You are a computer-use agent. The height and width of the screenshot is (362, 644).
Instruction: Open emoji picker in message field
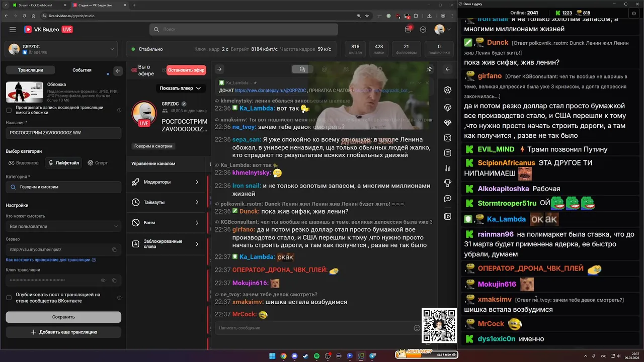(417, 328)
